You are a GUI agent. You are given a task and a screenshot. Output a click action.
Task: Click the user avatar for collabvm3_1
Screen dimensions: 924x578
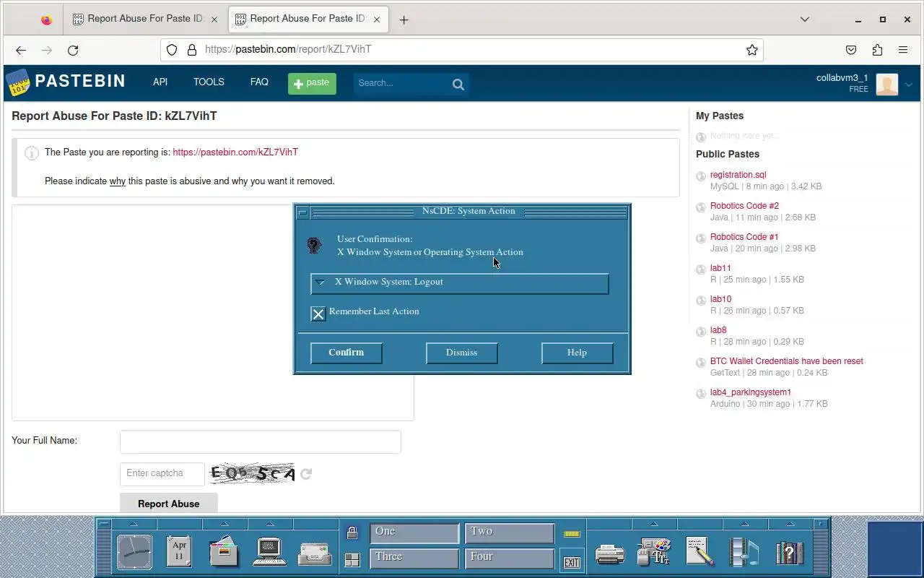[887, 84]
